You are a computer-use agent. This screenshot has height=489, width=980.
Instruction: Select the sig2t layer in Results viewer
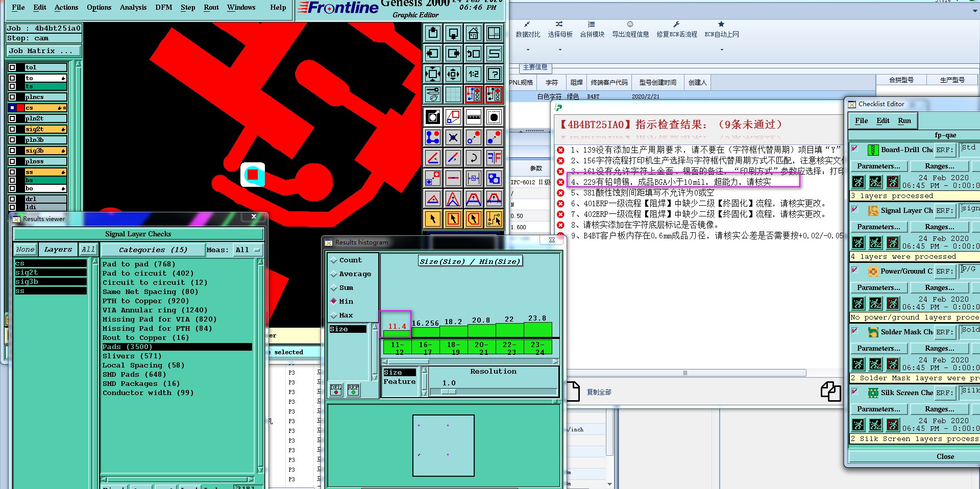coord(51,272)
